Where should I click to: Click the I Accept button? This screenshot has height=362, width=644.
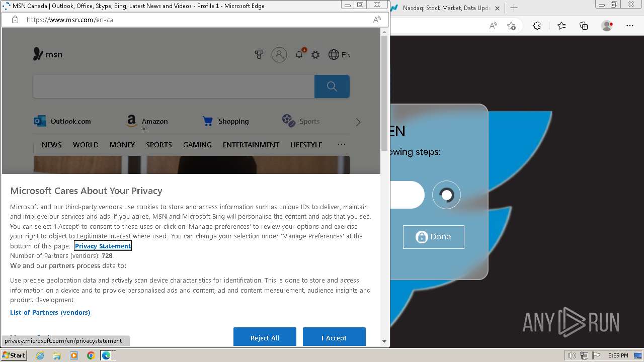[x=334, y=337]
